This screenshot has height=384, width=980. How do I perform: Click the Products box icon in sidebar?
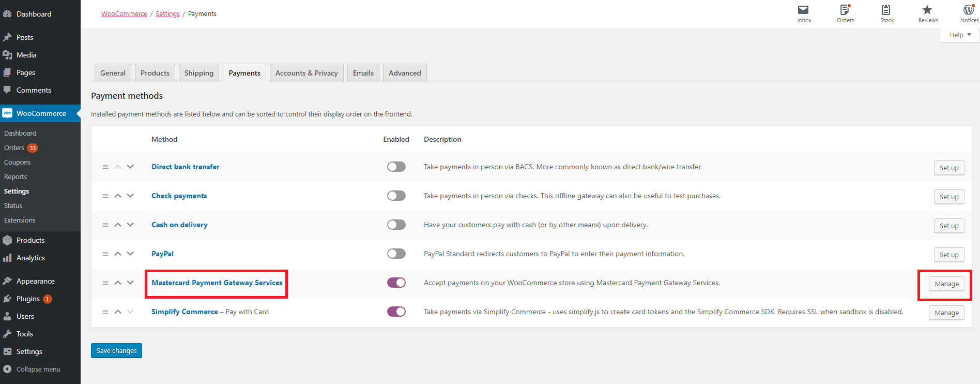pos(7,240)
